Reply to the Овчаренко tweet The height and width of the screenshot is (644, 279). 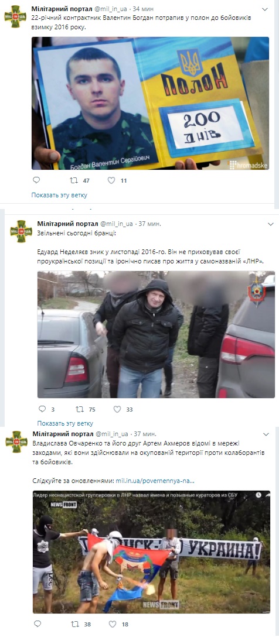[38, 624]
